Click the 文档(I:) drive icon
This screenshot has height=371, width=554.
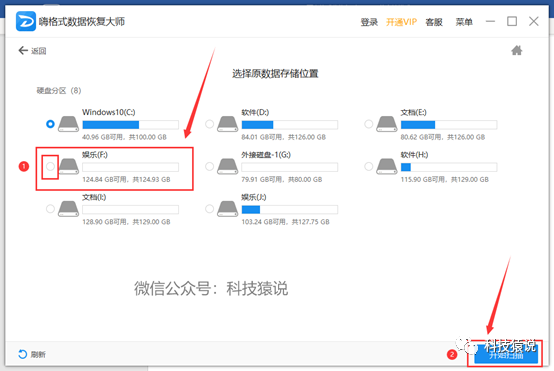pos(68,209)
